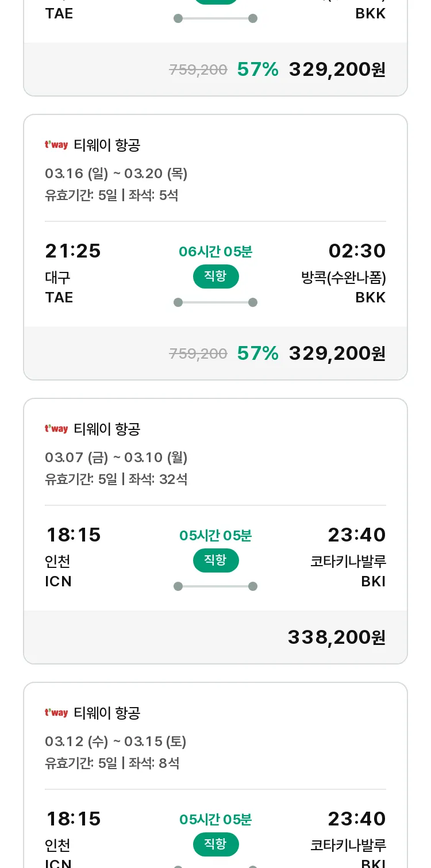Image resolution: width=431 pixels, height=868 pixels.
Task: Tap 21:25 departure time from 대구
Action: pyautogui.click(x=73, y=251)
